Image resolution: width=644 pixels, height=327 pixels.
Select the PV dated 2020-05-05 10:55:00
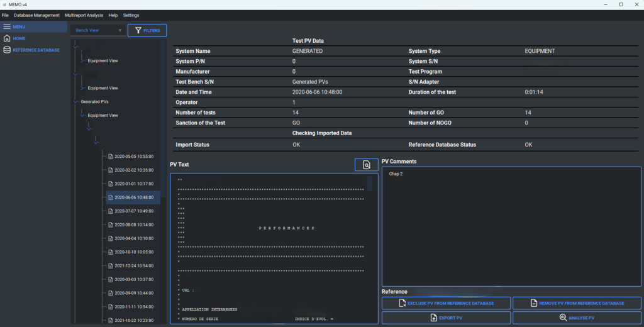[133, 157]
